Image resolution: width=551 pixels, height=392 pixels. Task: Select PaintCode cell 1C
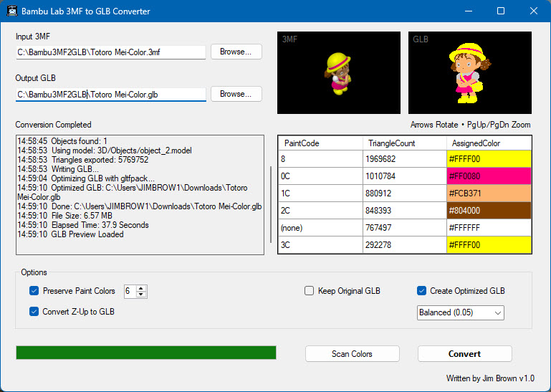pos(320,193)
